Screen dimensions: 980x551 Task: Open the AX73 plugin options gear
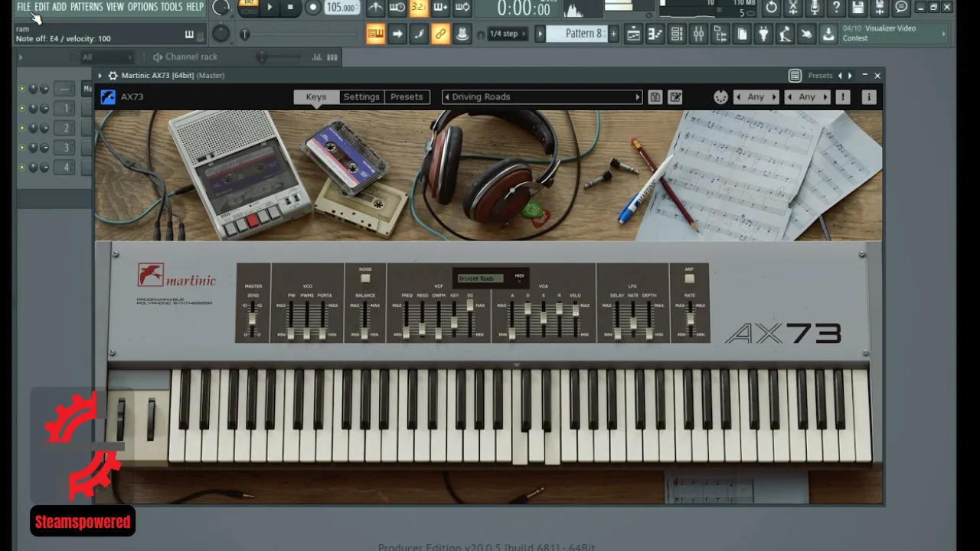113,76
